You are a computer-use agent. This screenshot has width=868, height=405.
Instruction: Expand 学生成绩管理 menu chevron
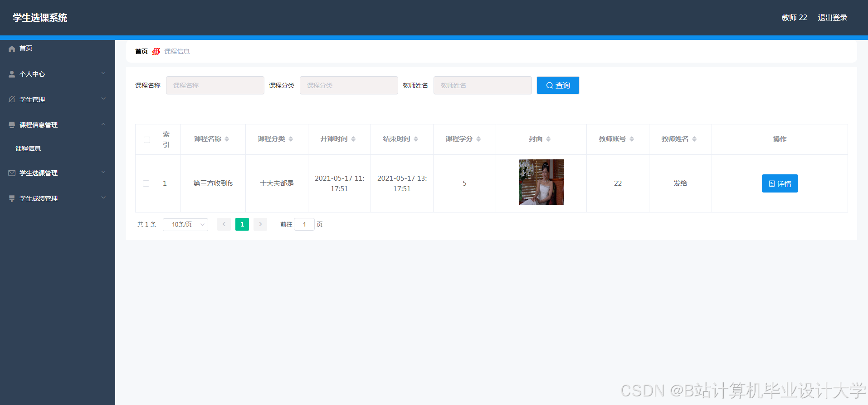tap(103, 198)
